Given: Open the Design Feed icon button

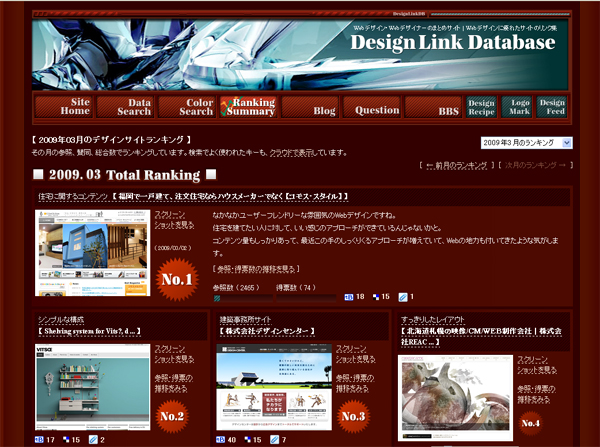Looking at the screenshot, I should pyautogui.click(x=551, y=107).
